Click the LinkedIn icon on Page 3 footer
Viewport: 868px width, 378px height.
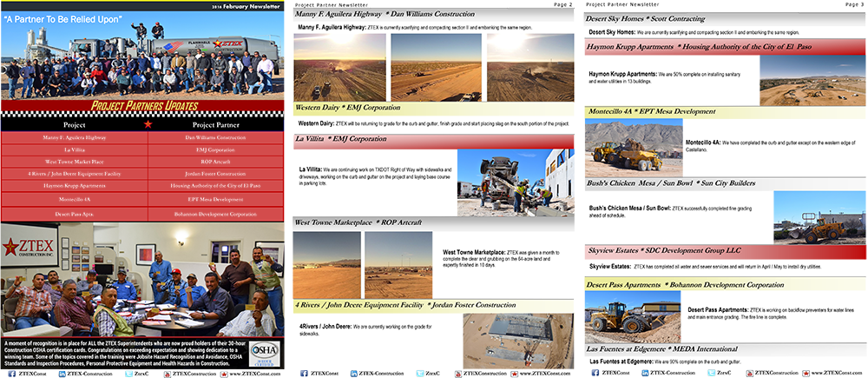[x=646, y=373]
